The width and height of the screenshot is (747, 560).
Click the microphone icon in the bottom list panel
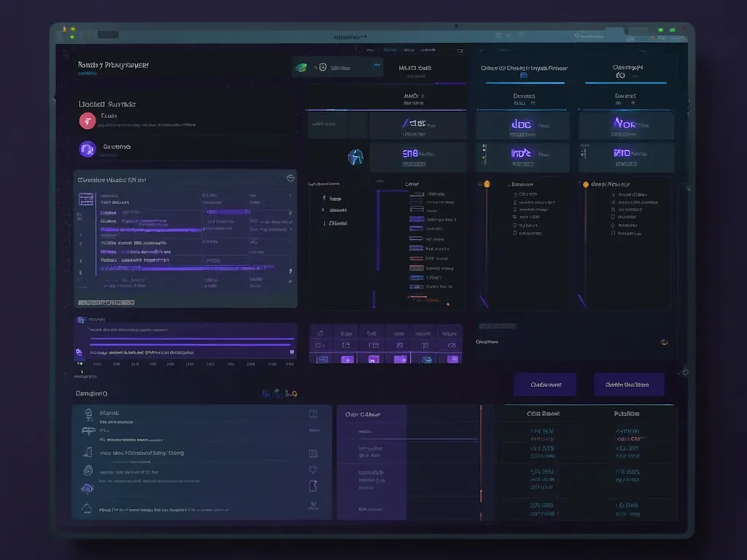click(x=88, y=414)
